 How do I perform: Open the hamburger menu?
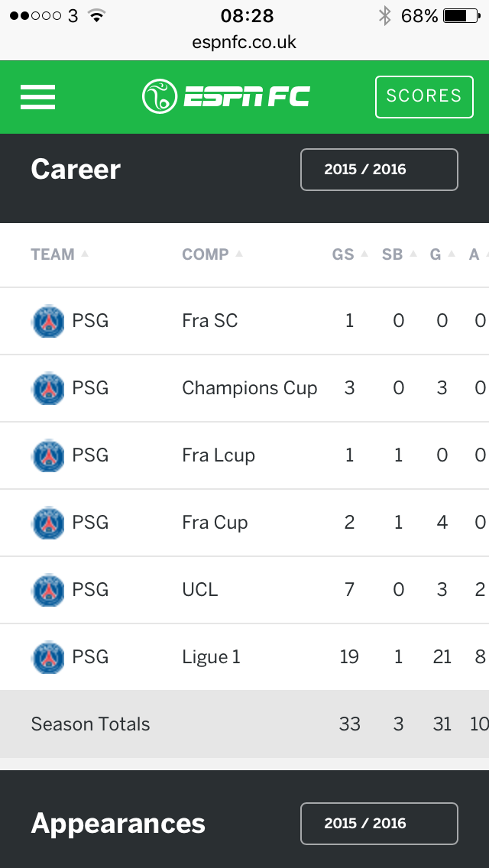[x=37, y=97]
